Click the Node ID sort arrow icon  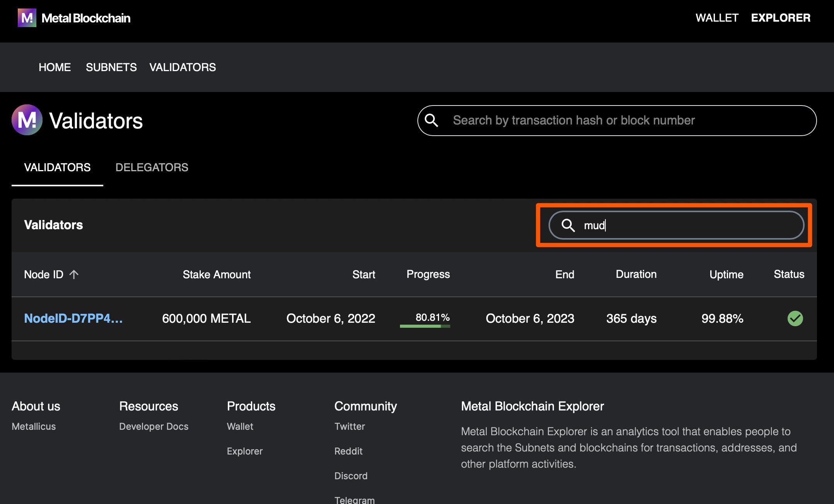point(74,274)
